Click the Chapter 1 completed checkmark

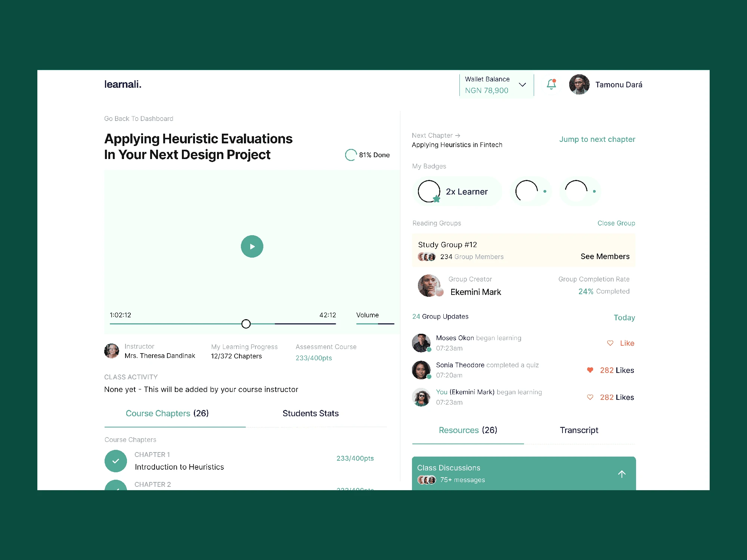pos(116,461)
